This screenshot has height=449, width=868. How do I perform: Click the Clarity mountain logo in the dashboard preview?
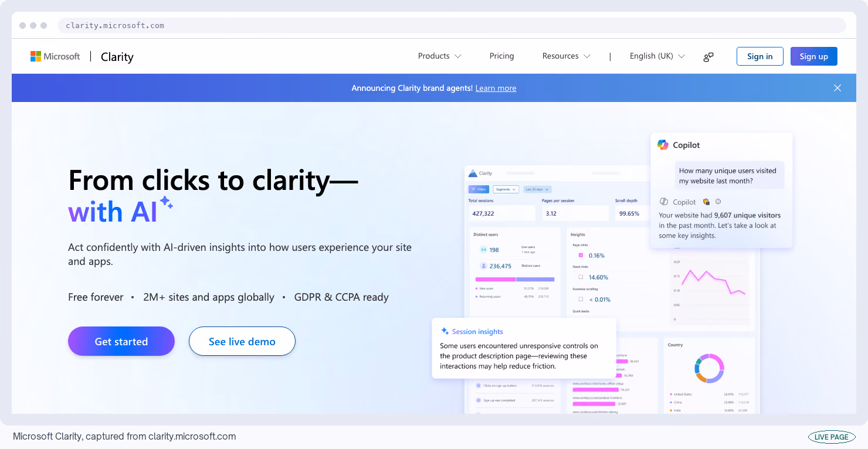pos(473,173)
